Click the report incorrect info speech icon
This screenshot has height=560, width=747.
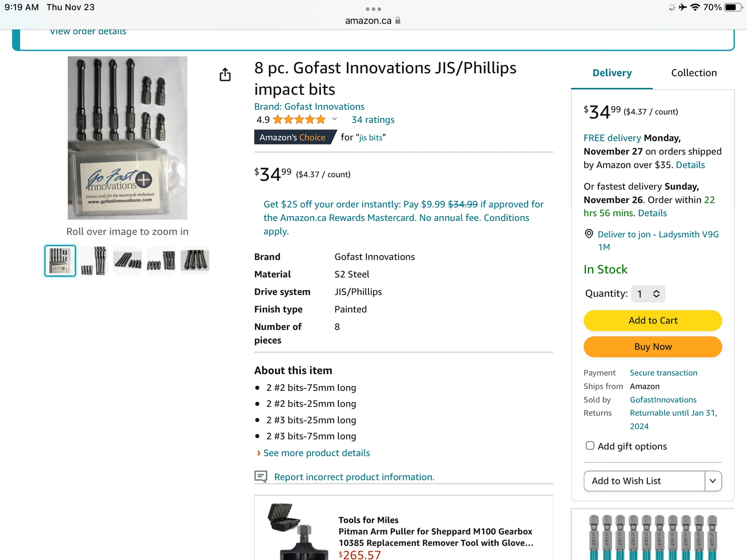(x=261, y=476)
